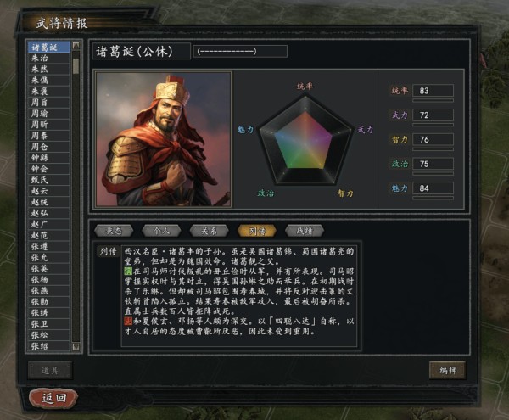
Task: Click the green 演 marker in the biography
Action: pos(128,271)
